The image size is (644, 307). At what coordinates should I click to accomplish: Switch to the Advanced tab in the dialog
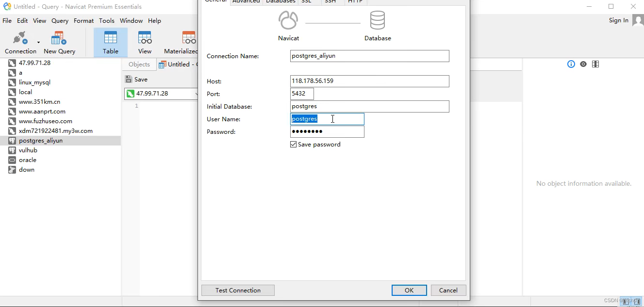(246, 2)
